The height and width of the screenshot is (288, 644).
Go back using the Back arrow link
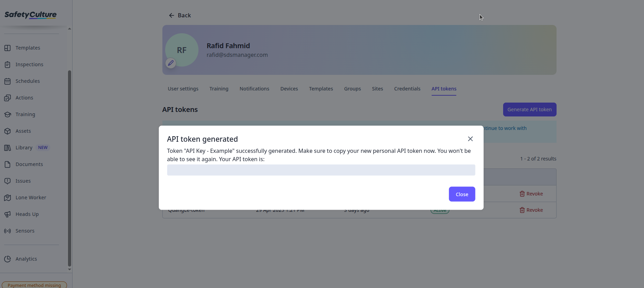[180, 15]
